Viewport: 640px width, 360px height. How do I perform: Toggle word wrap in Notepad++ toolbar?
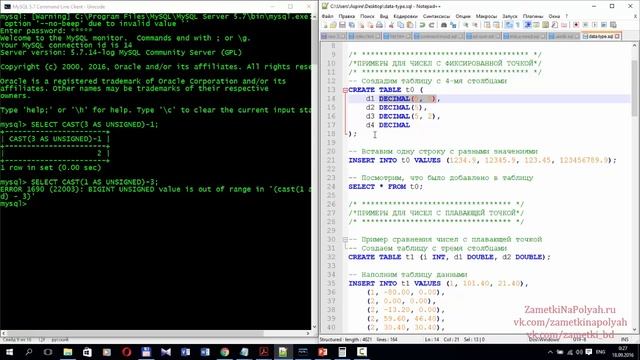point(509,25)
